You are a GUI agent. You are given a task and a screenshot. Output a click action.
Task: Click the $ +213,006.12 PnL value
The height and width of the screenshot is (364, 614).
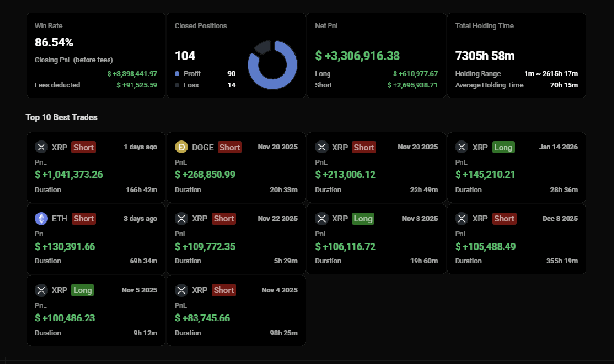(346, 174)
